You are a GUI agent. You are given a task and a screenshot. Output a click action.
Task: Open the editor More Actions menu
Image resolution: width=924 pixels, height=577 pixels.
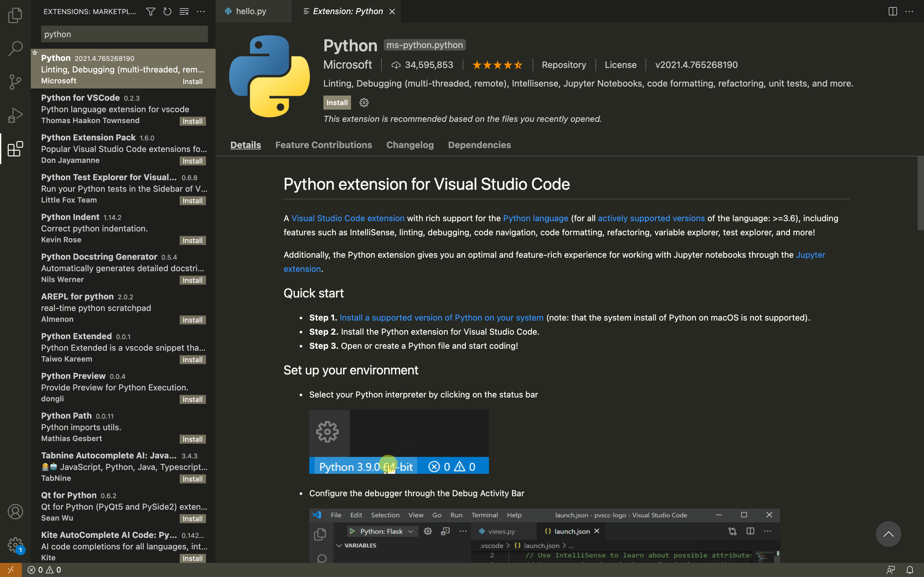click(910, 12)
